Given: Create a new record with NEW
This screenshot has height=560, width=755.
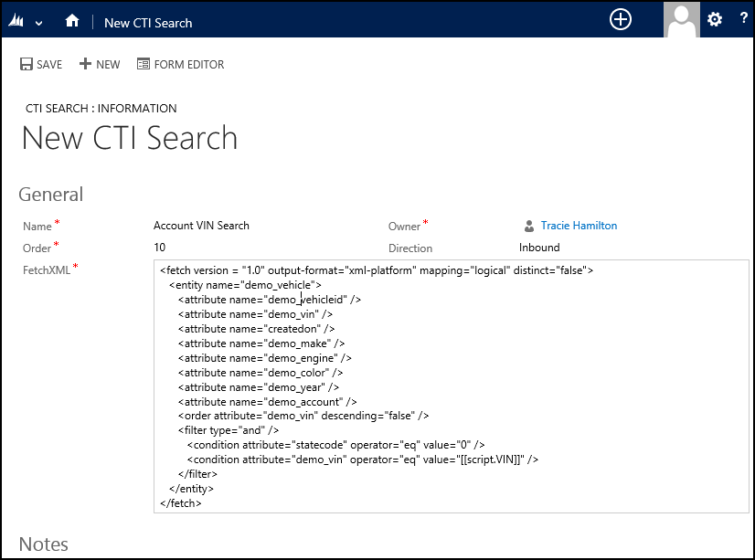Looking at the screenshot, I should [100, 64].
